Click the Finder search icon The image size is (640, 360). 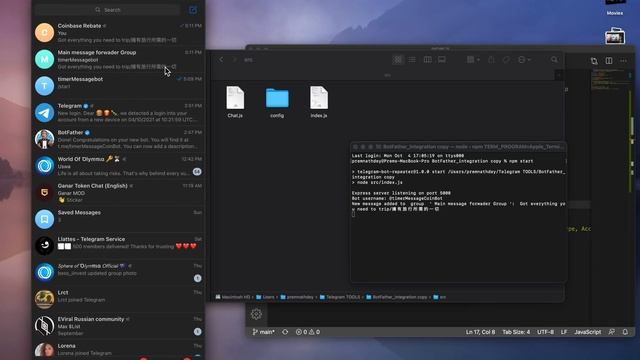[554, 60]
